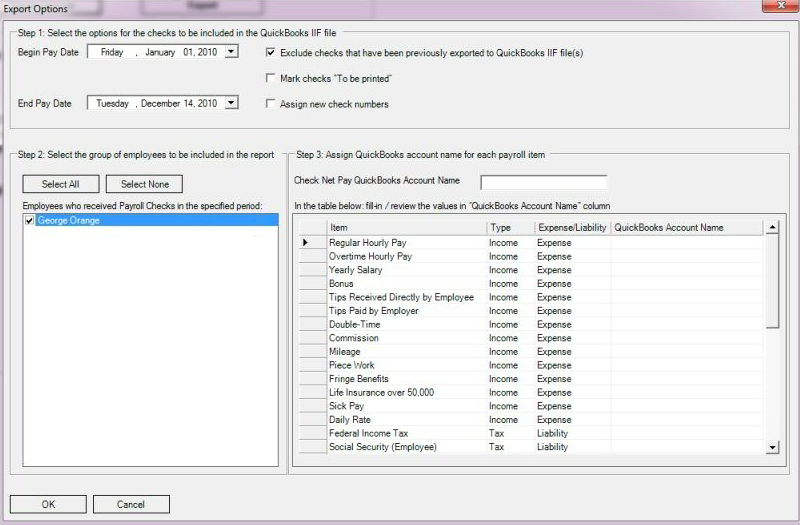Close the Export Options window

(780, 5)
